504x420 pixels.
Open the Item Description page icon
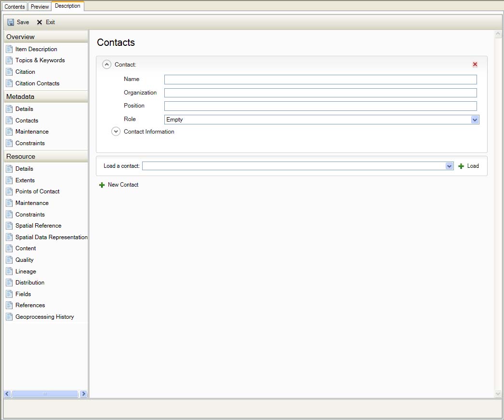(x=9, y=49)
